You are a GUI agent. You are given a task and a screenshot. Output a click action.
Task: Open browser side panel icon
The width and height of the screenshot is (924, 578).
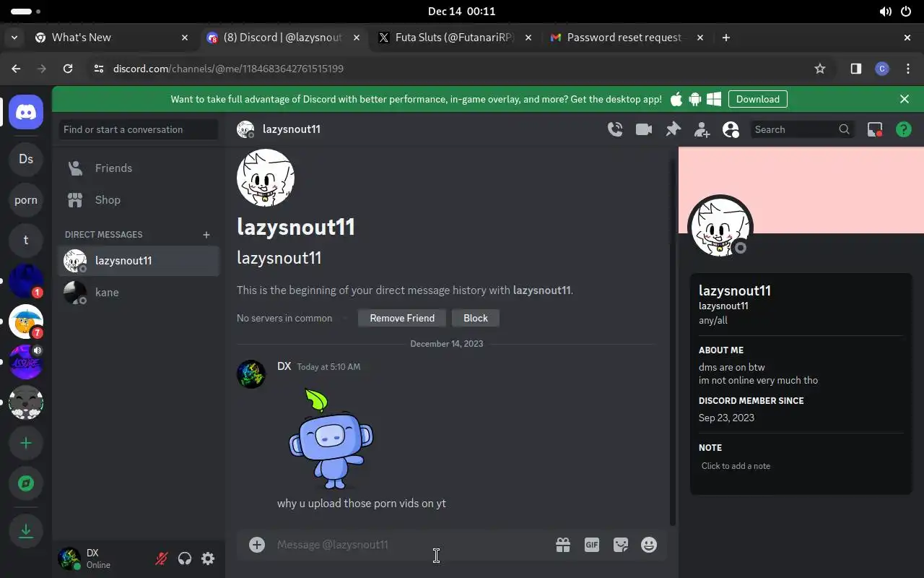pos(855,69)
